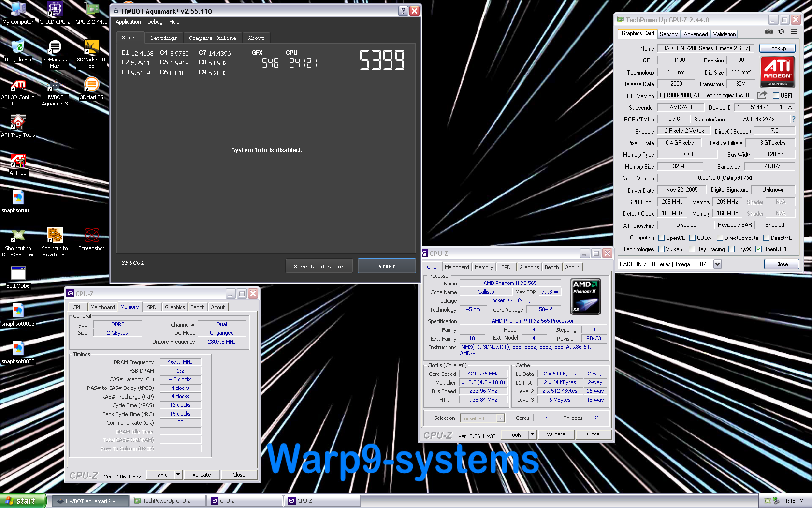This screenshot has height=508, width=812.
Task: Open SPD tab in CPU-Z Memory window
Action: tap(151, 307)
